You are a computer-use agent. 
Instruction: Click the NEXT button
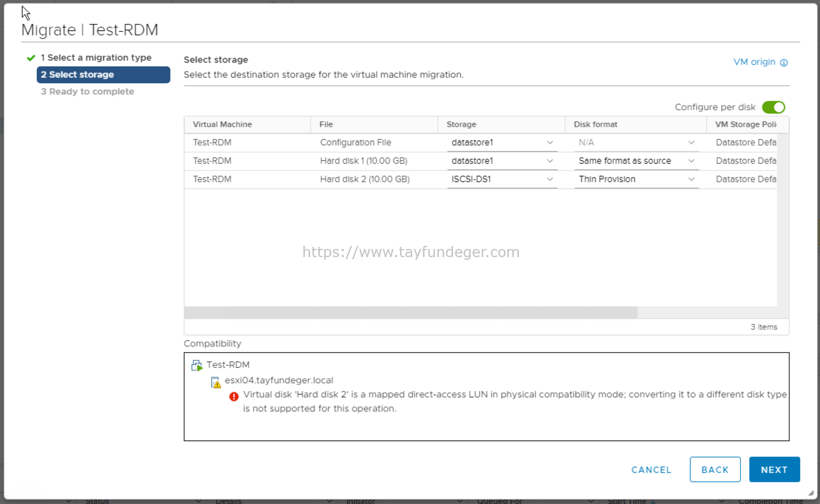point(774,469)
